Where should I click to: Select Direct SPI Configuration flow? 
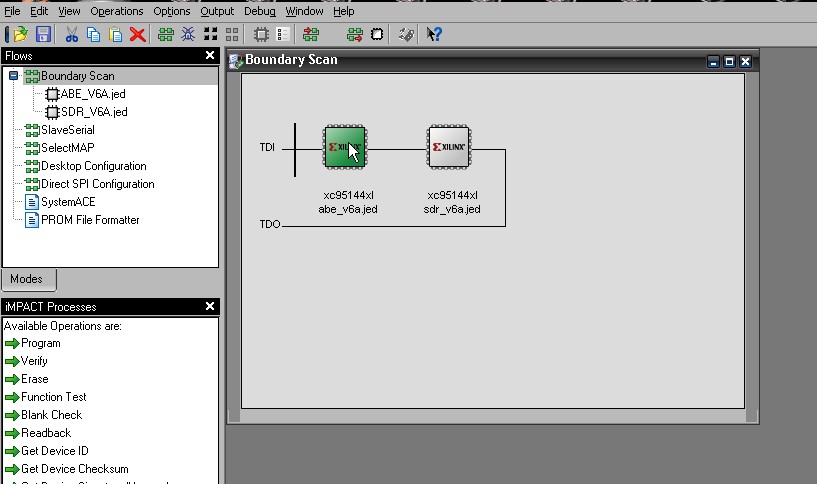(x=97, y=184)
